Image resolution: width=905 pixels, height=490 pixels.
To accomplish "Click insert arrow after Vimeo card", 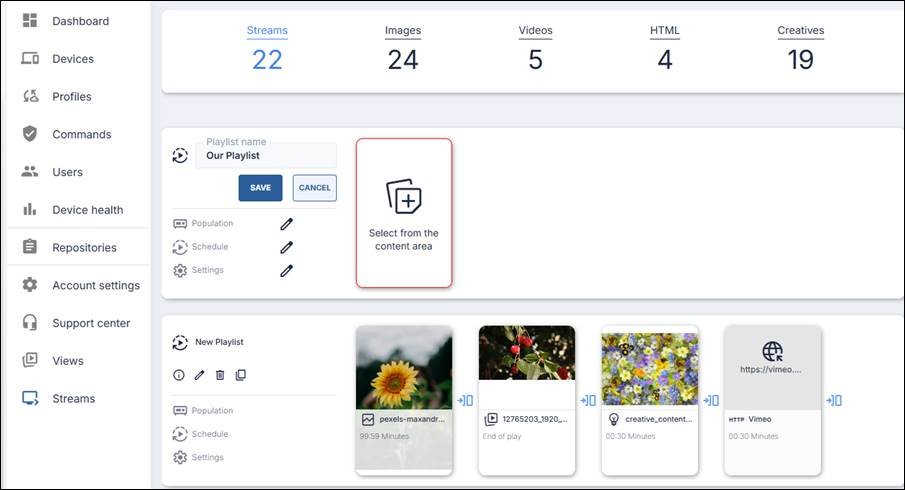I will click(x=834, y=400).
